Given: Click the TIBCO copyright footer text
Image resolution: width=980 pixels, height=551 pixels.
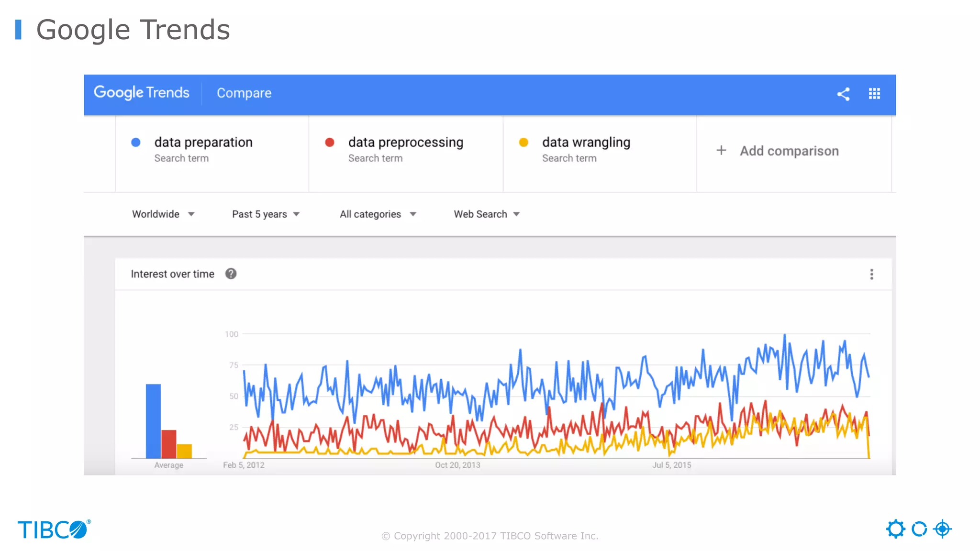Looking at the screenshot, I should click(x=490, y=536).
